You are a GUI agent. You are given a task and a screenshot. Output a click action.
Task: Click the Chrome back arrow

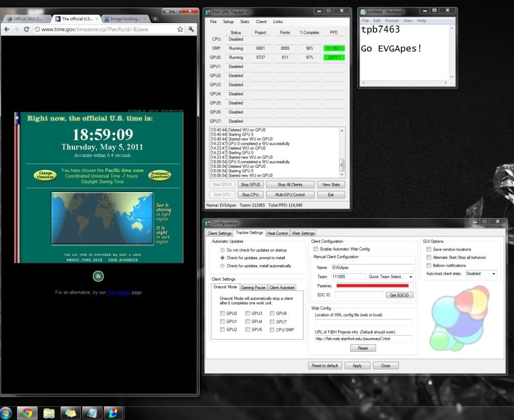tap(7, 30)
